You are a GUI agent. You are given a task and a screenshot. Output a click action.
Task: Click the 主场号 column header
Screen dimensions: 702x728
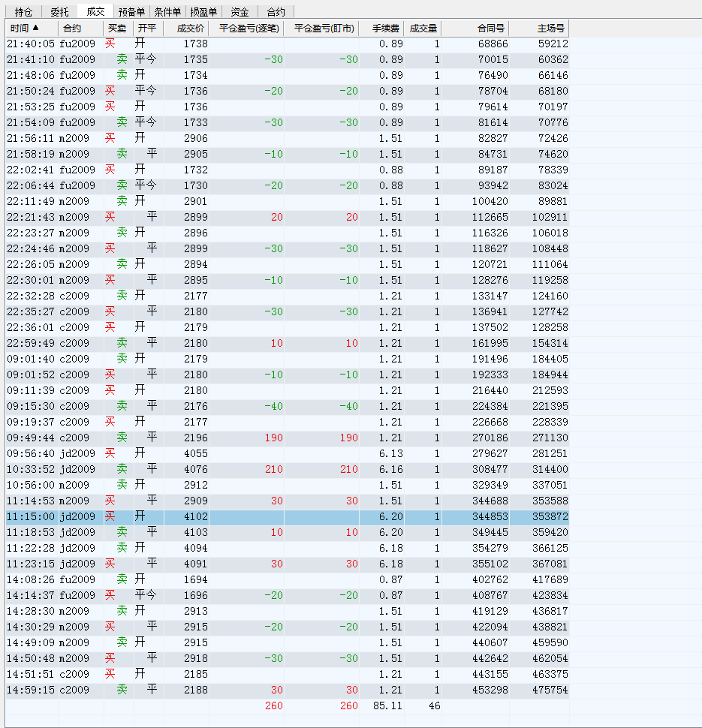coord(551,29)
